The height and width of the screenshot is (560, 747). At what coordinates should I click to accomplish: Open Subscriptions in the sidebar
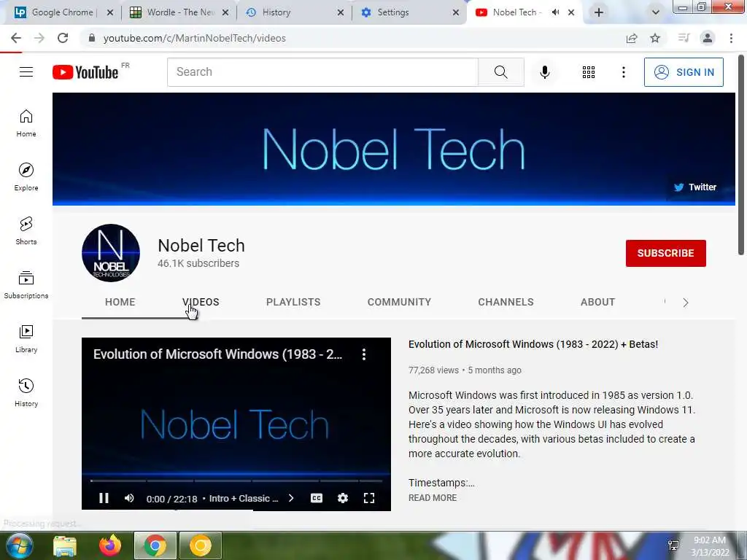[26, 285]
